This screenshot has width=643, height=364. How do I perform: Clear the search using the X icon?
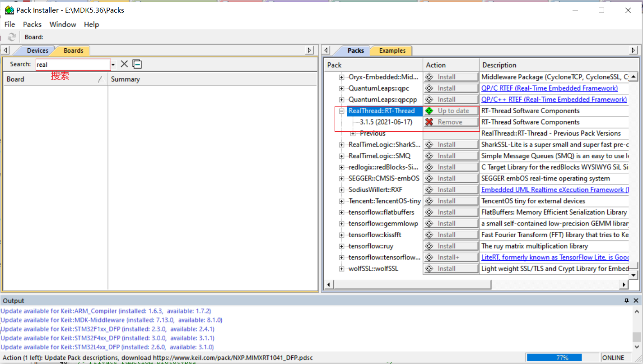point(124,64)
